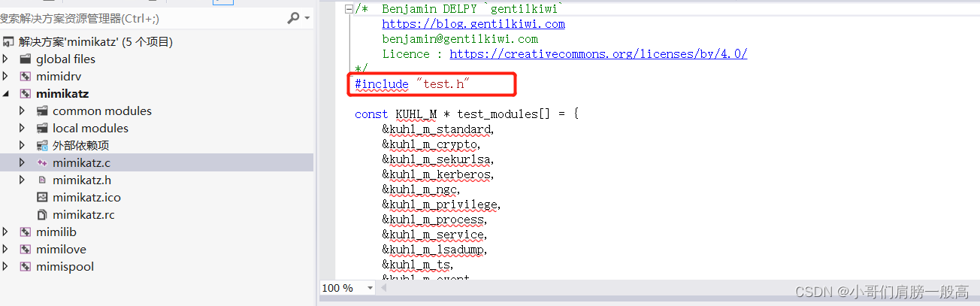Viewport: 980px width, 306px height.
Task: Open the creativecommons.org license link
Action: pyautogui.click(x=598, y=54)
